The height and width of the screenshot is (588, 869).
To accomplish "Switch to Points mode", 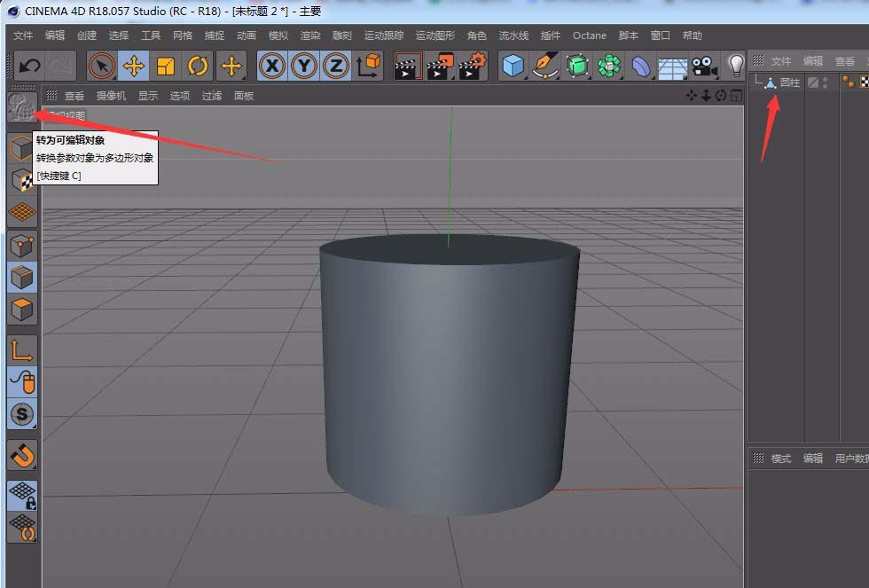I will [21, 246].
